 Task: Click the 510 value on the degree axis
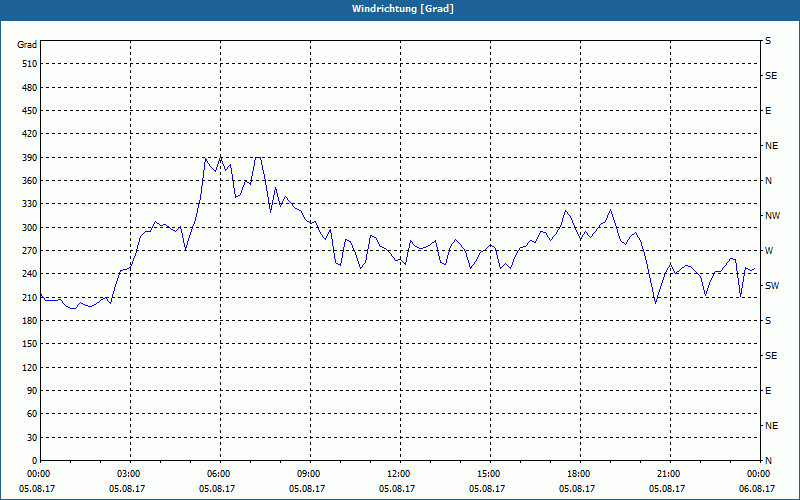click(30, 64)
